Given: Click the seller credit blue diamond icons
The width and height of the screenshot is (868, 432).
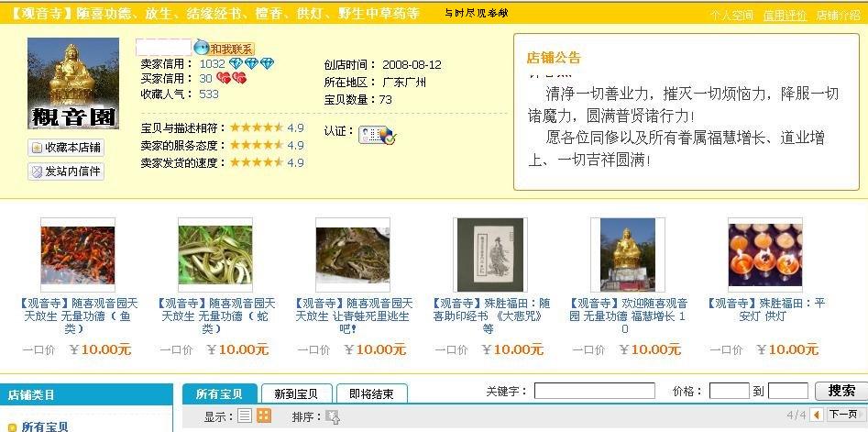Looking at the screenshot, I should 252,63.
